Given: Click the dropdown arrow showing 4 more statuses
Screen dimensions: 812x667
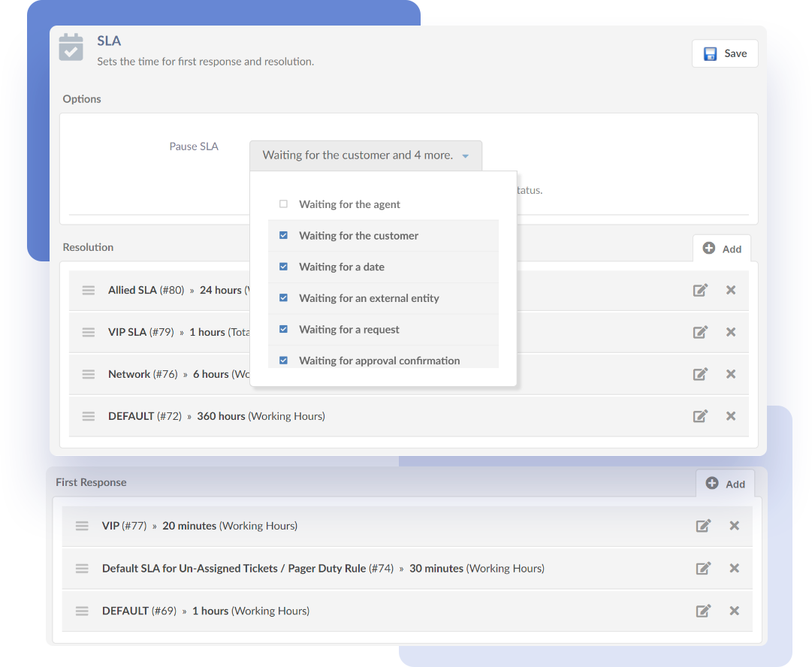Looking at the screenshot, I should 466,155.
